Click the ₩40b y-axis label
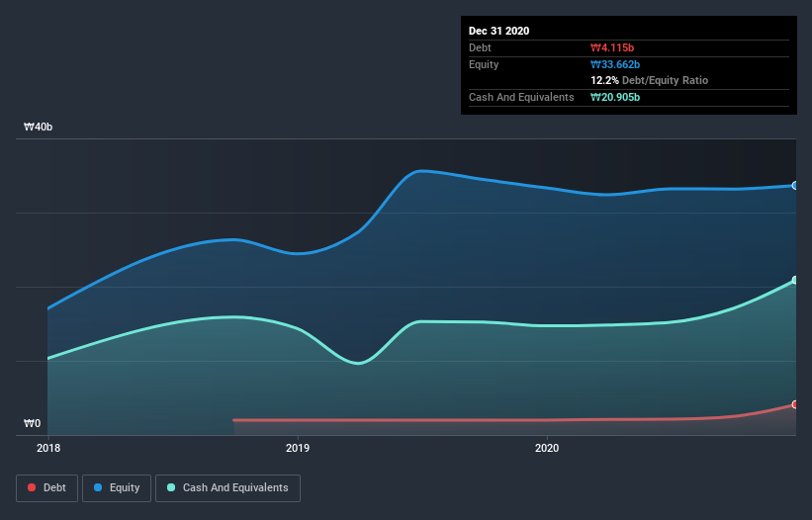This screenshot has height=520, width=812. 38,127
